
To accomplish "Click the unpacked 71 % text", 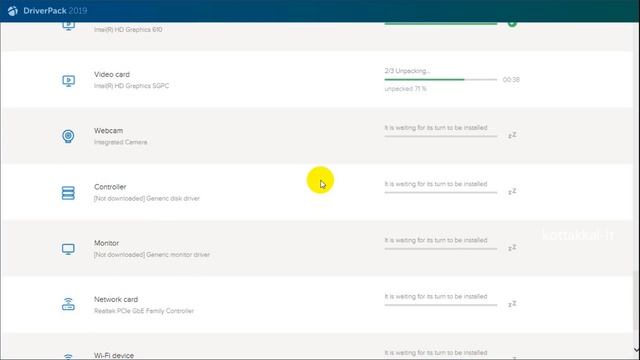I will (405, 89).
